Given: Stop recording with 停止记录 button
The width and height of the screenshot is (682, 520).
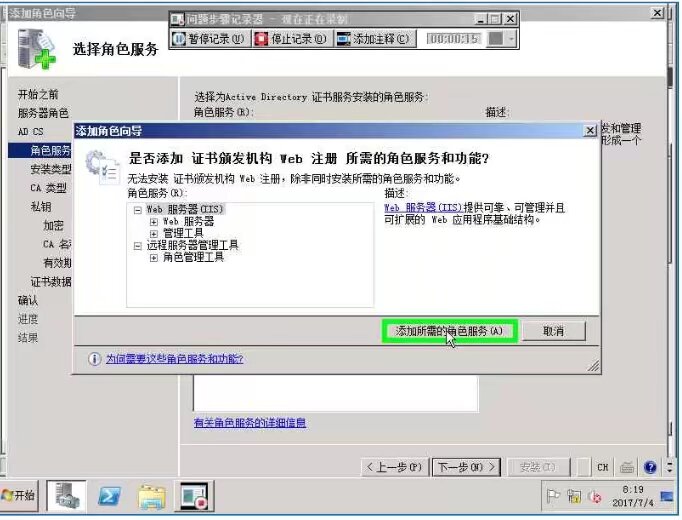Looking at the screenshot, I should point(292,39).
